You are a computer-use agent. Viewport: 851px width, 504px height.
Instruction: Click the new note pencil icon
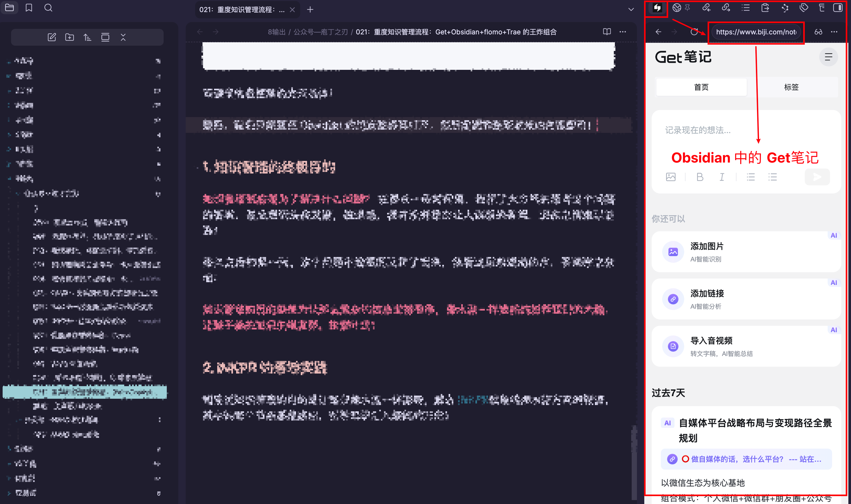(52, 37)
